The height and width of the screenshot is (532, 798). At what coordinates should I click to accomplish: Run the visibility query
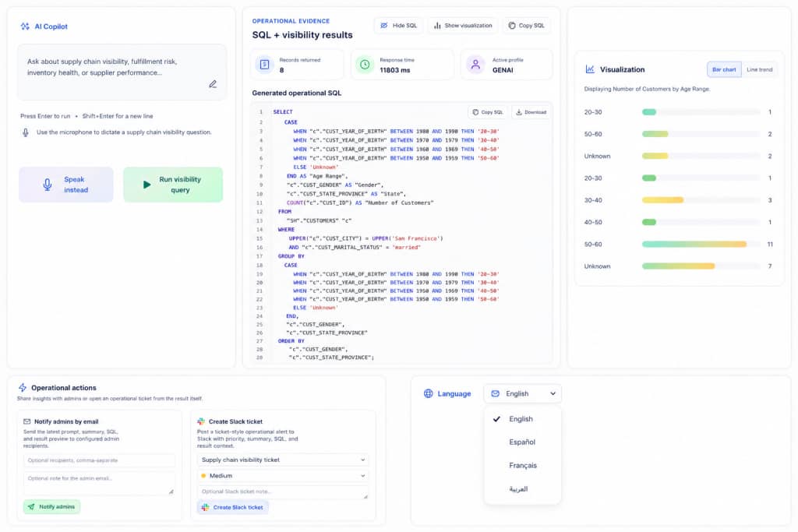coord(173,185)
